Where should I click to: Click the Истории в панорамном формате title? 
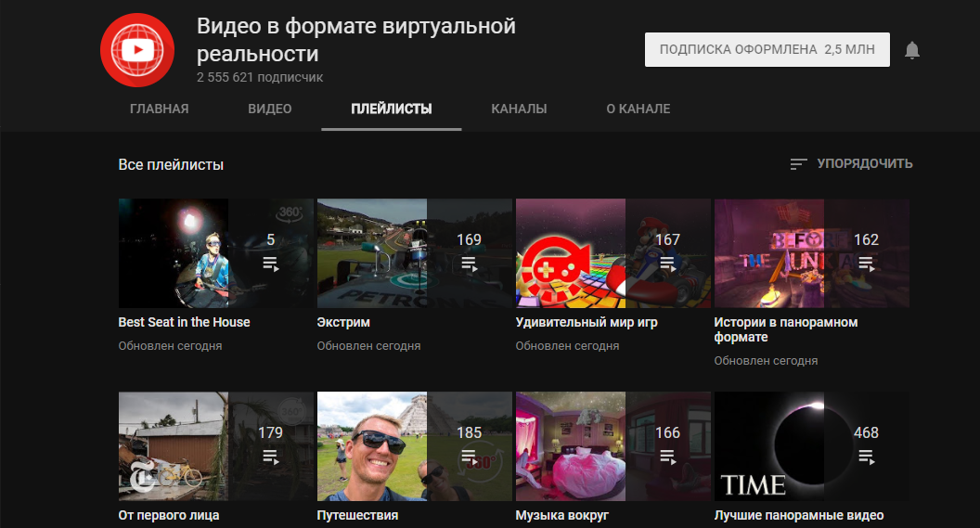785,329
